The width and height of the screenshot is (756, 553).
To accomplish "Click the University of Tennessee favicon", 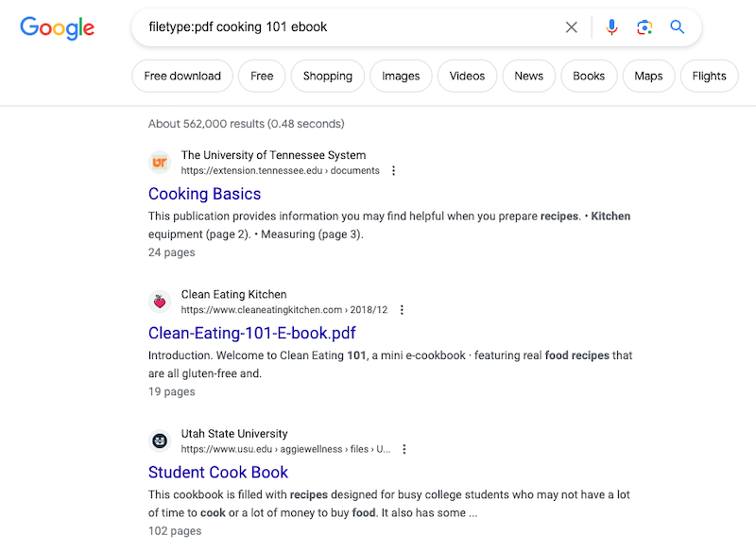I will 160,163.
